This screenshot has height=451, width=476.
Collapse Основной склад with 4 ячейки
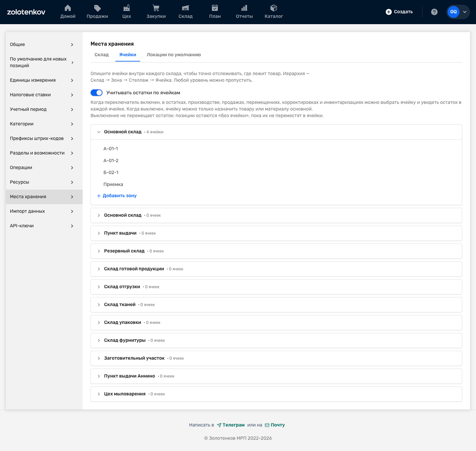(276, 132)
